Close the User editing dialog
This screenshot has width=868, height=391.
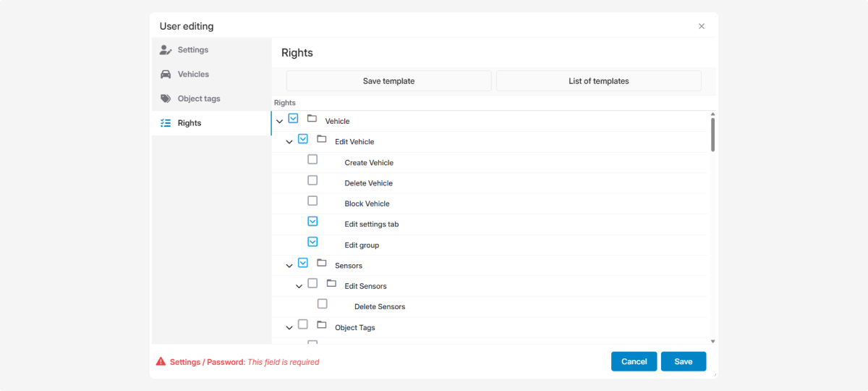701,26
